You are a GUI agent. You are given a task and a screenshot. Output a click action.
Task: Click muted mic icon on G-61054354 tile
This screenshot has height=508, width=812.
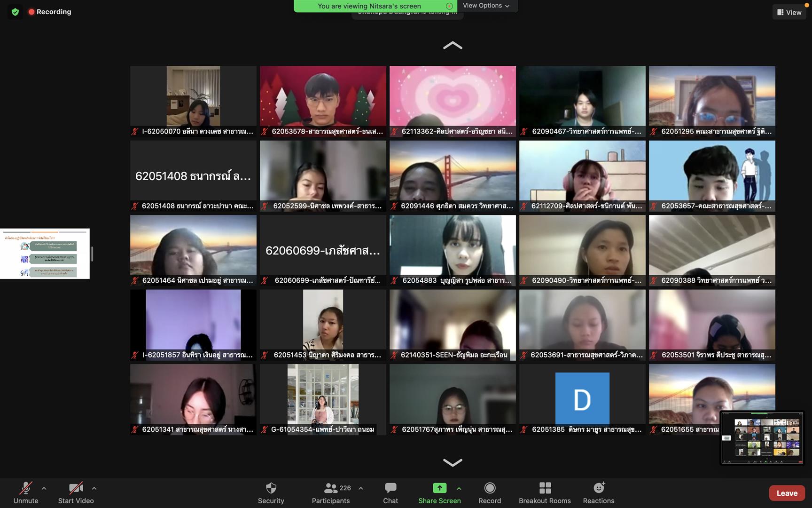(265, 429)
